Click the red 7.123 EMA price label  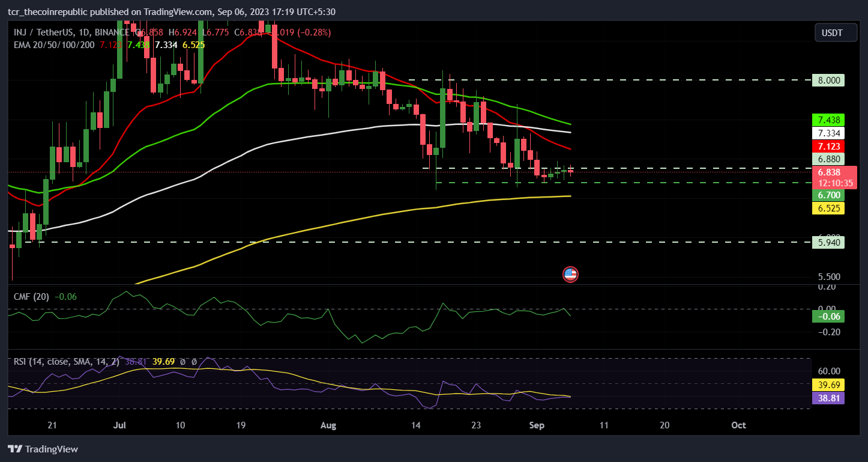coord(828,147)
